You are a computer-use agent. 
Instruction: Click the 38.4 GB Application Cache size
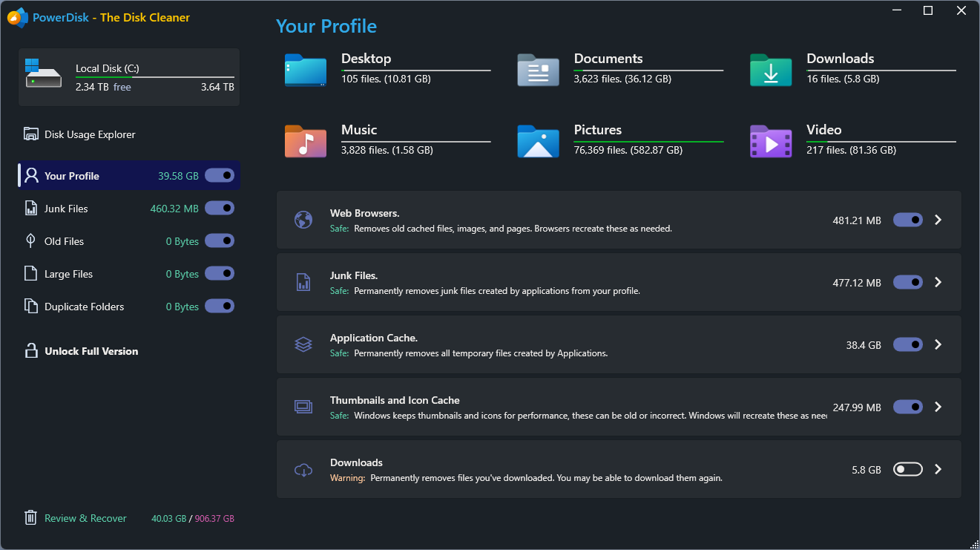click(864, 345)
